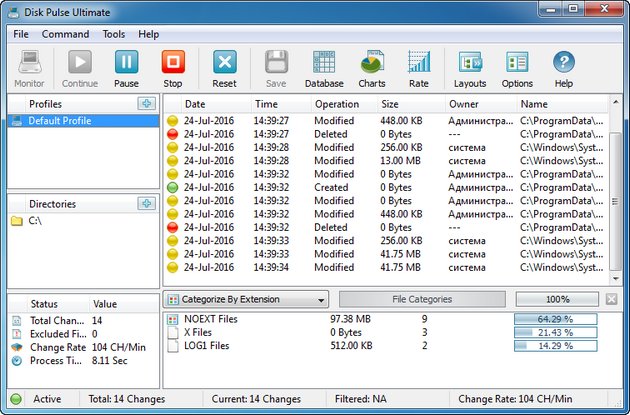
Task: Add a new profile with plus icon
Action: click(147, 103)
